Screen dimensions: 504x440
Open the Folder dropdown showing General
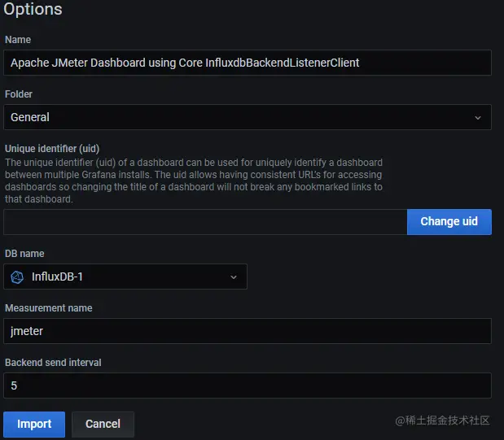248,117
